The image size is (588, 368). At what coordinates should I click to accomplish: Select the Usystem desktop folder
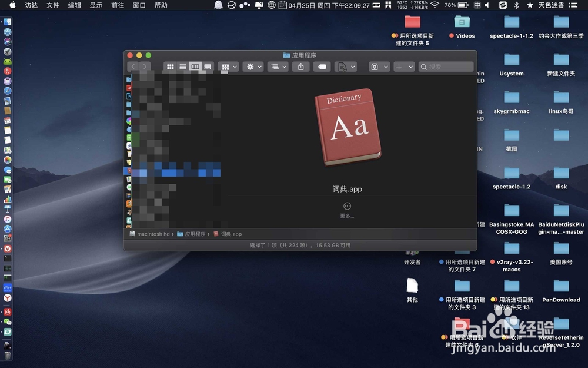(512, 65)
